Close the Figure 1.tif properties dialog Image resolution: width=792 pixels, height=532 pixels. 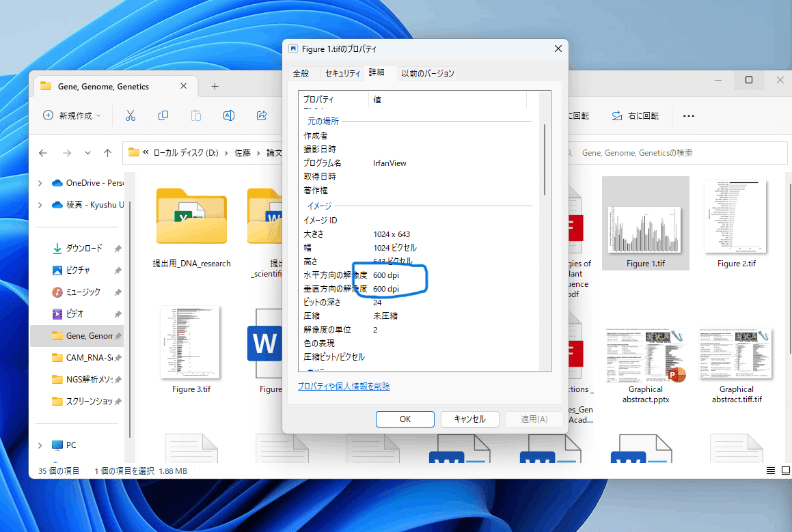[558, 48]
